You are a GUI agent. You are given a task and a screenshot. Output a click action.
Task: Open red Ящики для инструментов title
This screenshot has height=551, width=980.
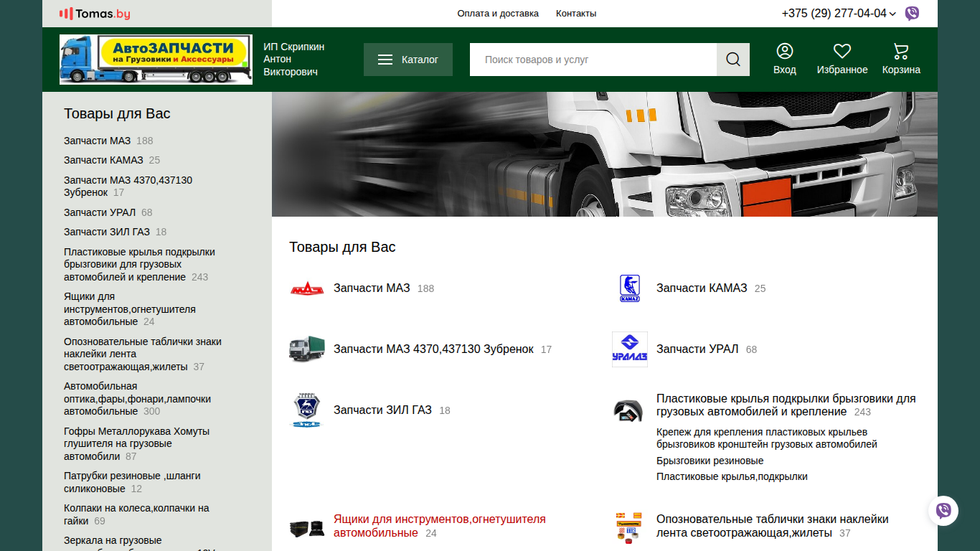440,526
